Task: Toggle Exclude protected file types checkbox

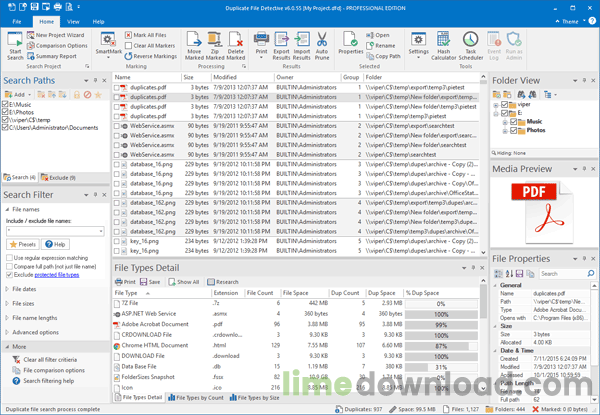Action: [x=9, y=275]
